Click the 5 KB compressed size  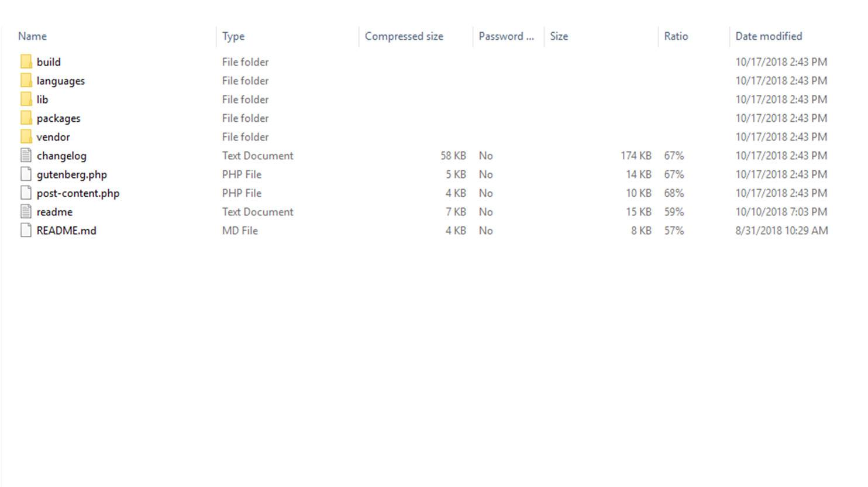(456, 174)
